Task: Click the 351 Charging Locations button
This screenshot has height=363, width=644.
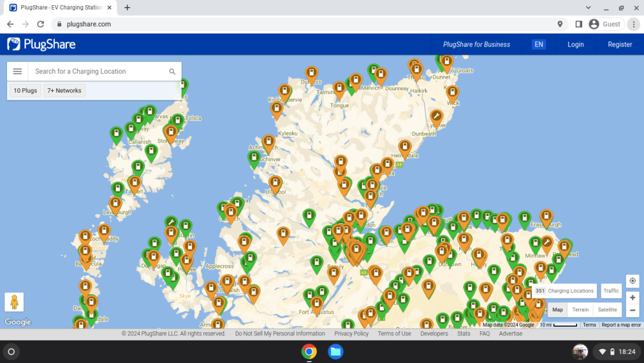Action: 565,291
